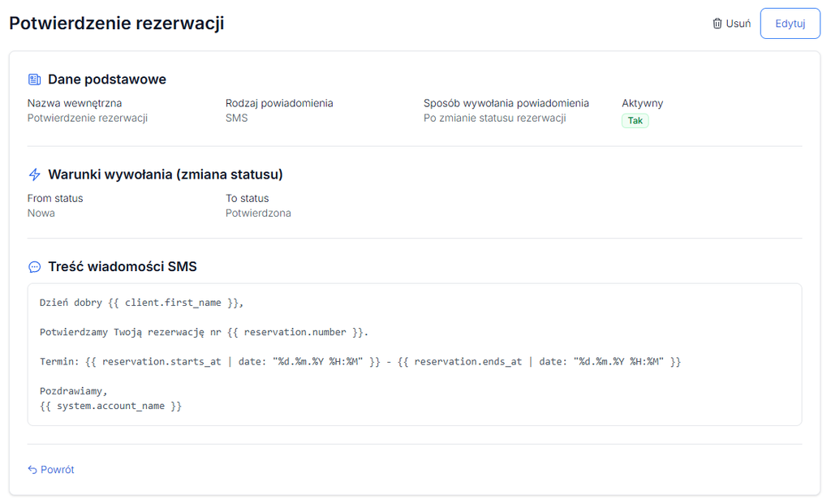Click the Potwierdzona value under To status

[x=258, y=213]
